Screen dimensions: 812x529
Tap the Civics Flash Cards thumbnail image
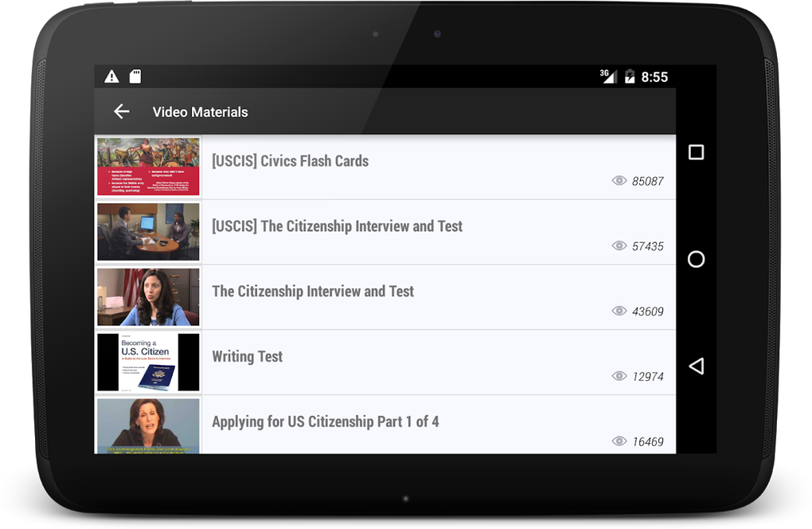(x=148, y=165)
